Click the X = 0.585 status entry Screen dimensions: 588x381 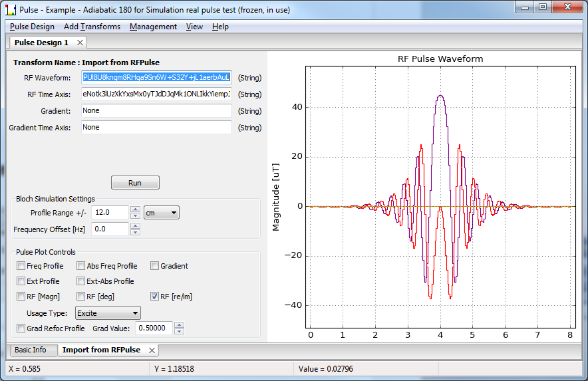(x=25, y=369)
